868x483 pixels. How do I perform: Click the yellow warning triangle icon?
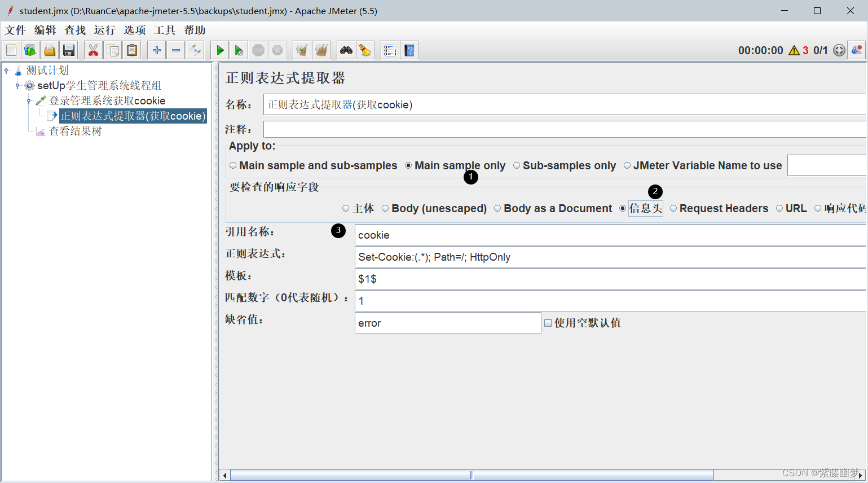[x=794, y=50]
